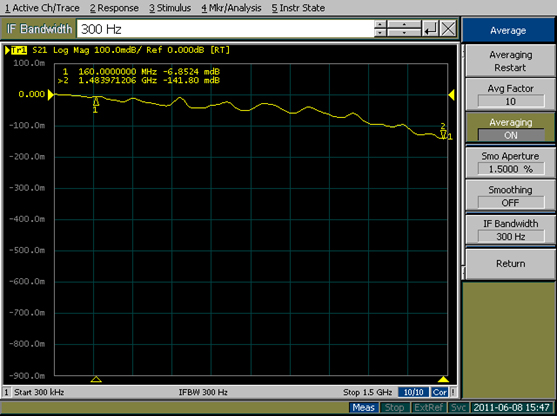The height and width of the screenshot is (416, 557).
Task: Restart averaging with Averaging Restart softkey
Action: click(510, 61)
